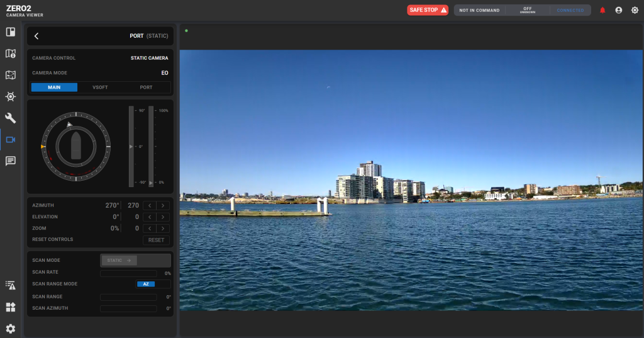Click the red alarm bell icon
Viewport: 644px width, 338px height.
[602, 10]
